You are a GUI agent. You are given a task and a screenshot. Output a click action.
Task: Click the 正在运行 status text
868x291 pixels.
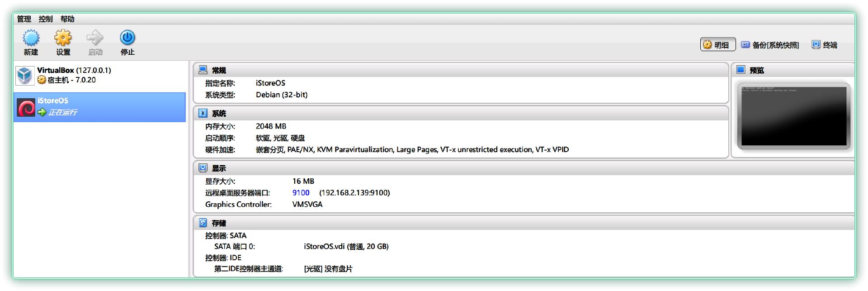coord(62,112)
